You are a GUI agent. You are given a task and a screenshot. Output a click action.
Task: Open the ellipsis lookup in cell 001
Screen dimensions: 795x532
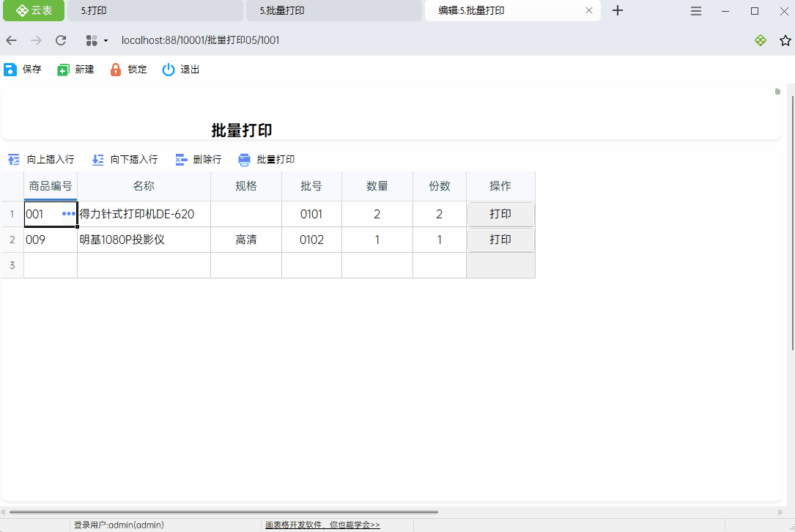click(68, 214)
